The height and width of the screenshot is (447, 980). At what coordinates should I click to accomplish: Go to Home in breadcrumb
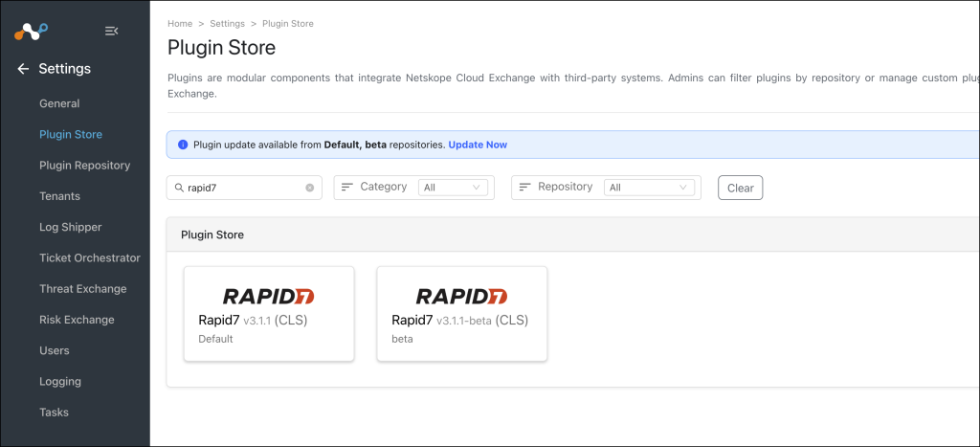(180, 24)
